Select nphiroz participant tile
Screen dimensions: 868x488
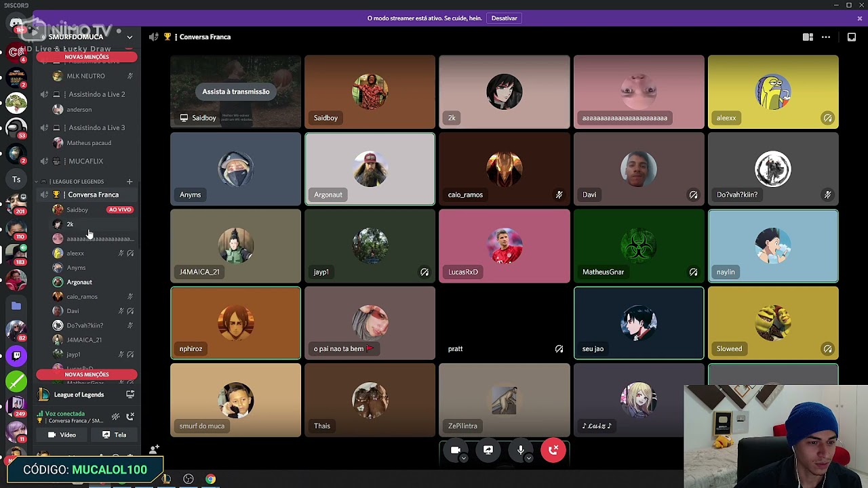click(235, 323)
